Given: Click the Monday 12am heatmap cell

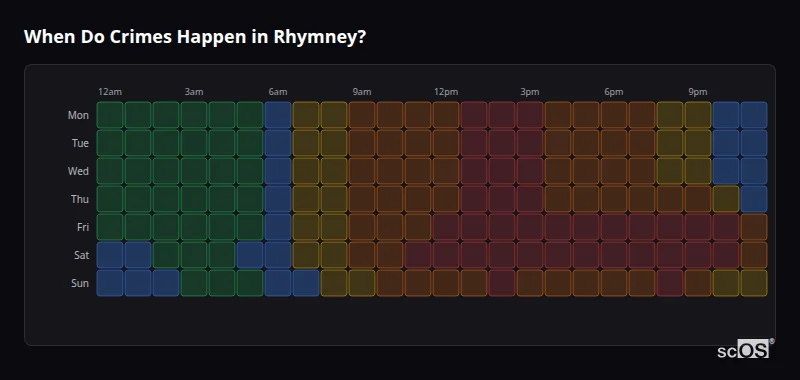Looking at the screenshot, I should [110, 115].
